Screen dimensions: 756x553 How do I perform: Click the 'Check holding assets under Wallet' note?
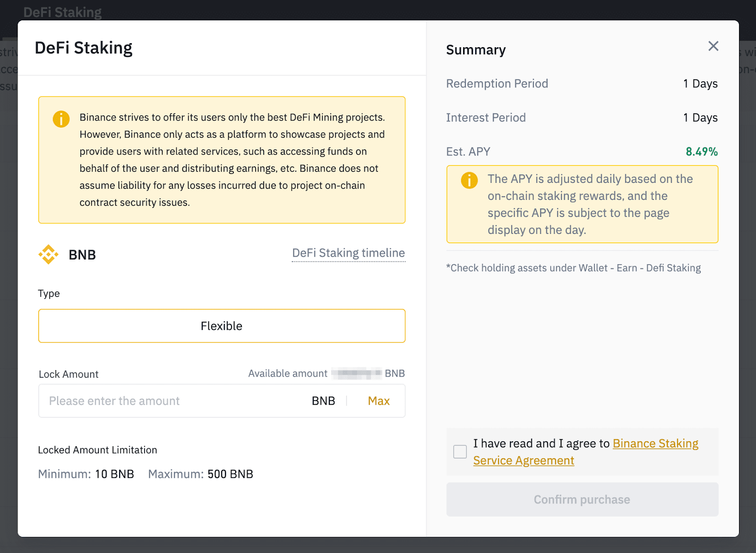click(573, 268)
